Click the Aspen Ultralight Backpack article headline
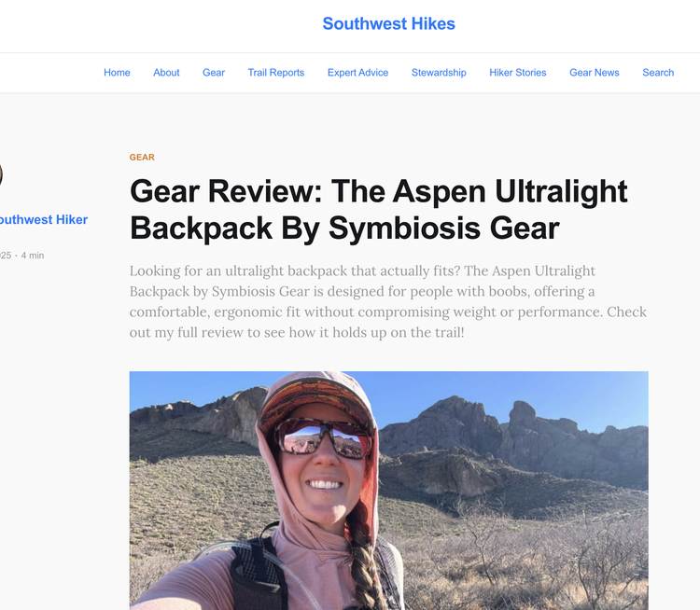 coord(379,210)
